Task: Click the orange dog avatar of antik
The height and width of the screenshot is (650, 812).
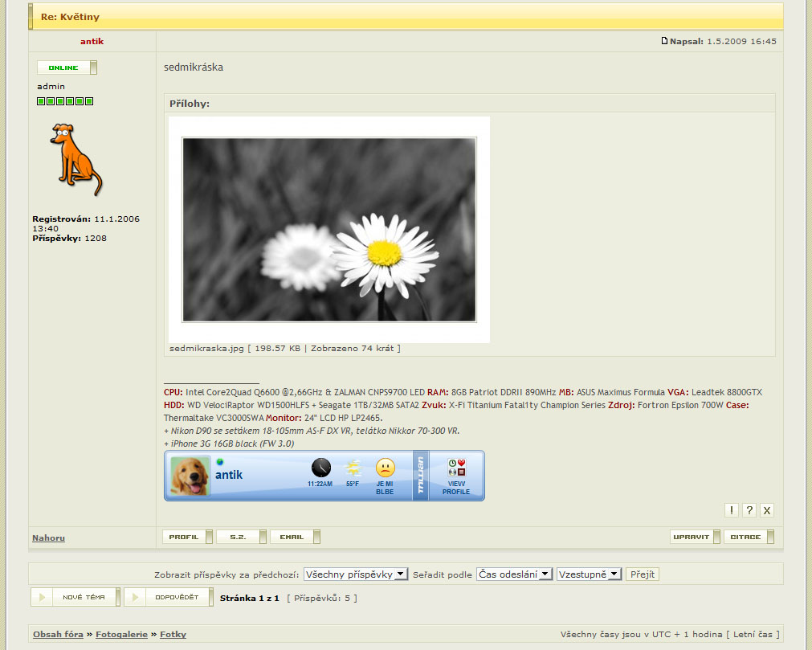Action: tap(76, 160)
